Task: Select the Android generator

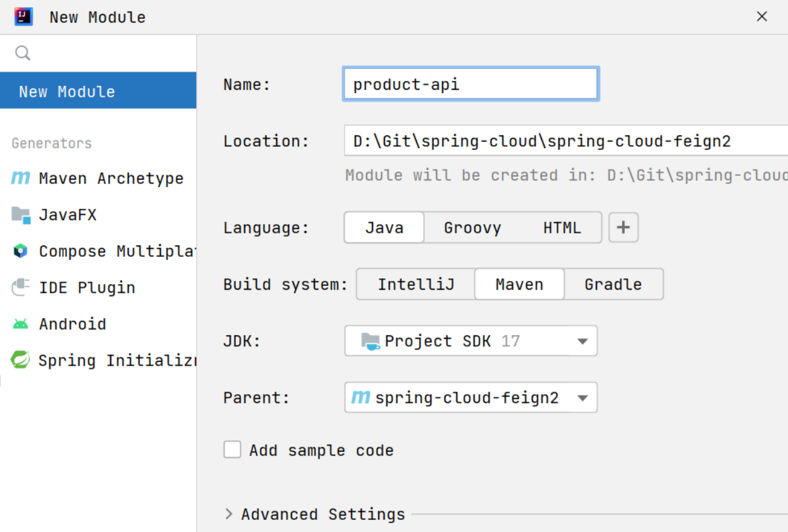Action: pos(73,323)
